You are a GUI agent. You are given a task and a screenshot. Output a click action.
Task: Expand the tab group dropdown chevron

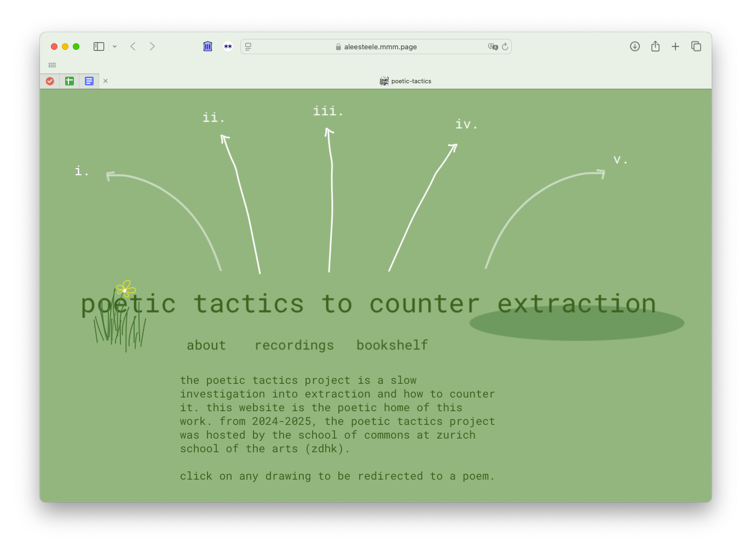coord(115,47)
